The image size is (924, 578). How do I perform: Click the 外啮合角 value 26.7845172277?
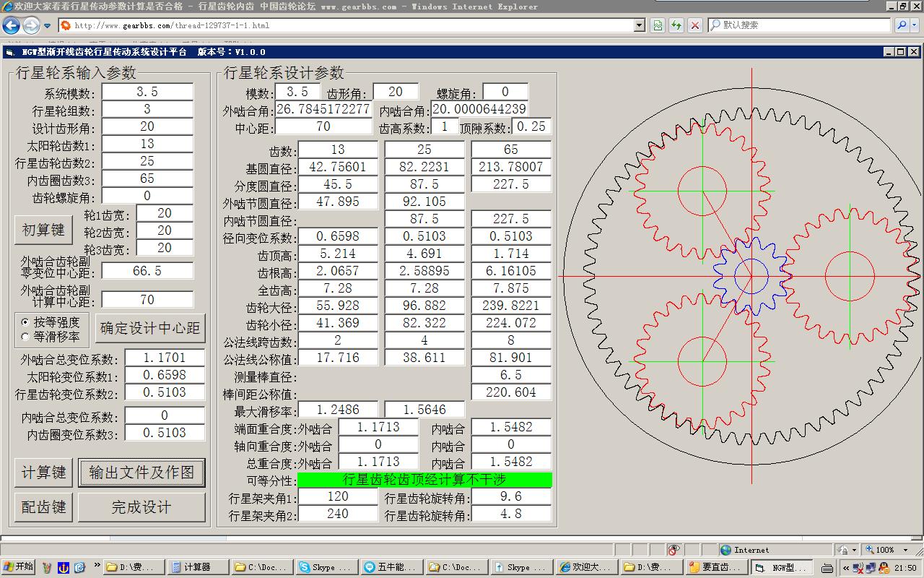click(323, 109)
